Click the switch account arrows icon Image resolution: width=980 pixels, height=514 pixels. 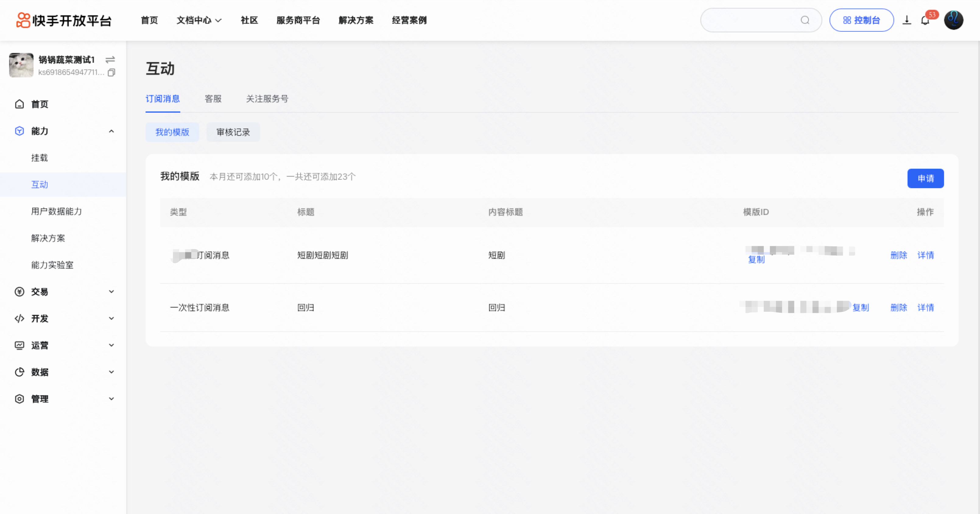(x=110, y=60)
